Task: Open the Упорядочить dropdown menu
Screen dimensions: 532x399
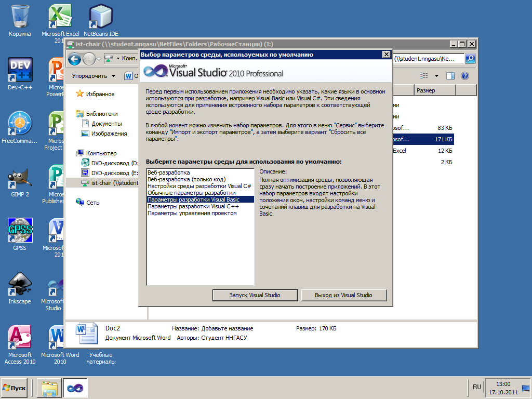Action: coord(94,76)
